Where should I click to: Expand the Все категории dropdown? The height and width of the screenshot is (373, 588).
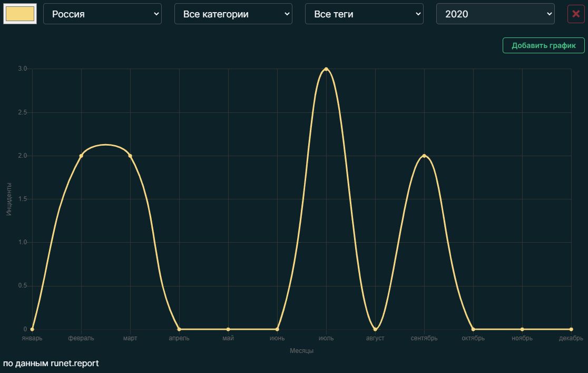click(233, 14)
